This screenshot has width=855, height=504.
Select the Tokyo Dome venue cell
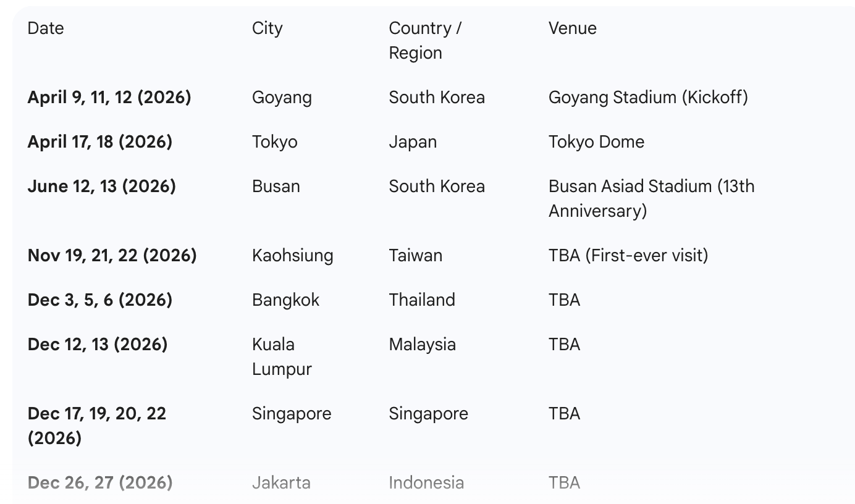point(596,142)
